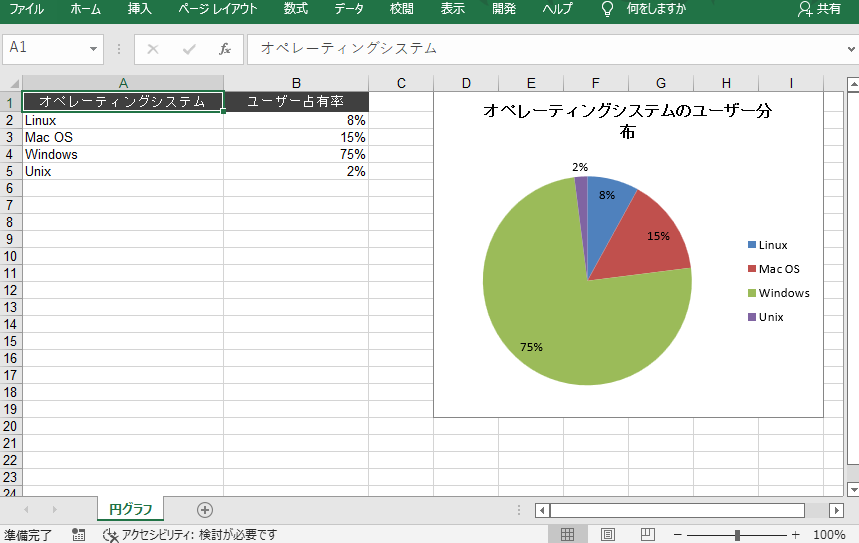Click the macro recording status bar icon
The image size is (859, 543).
click(78, 534)
